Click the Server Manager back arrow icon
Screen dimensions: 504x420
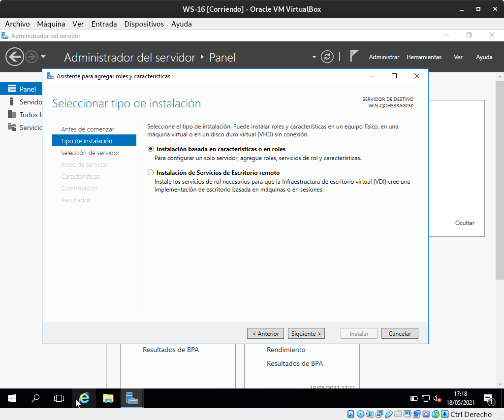click(15, 57)
